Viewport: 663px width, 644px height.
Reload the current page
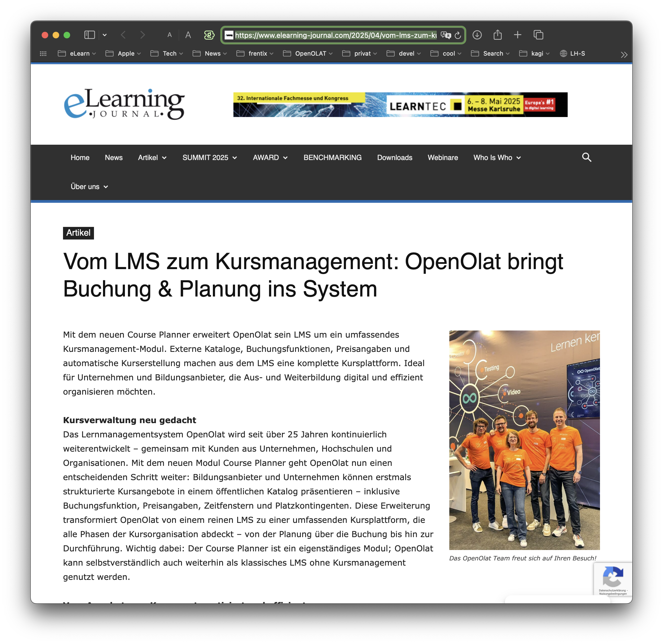[458, 35]
